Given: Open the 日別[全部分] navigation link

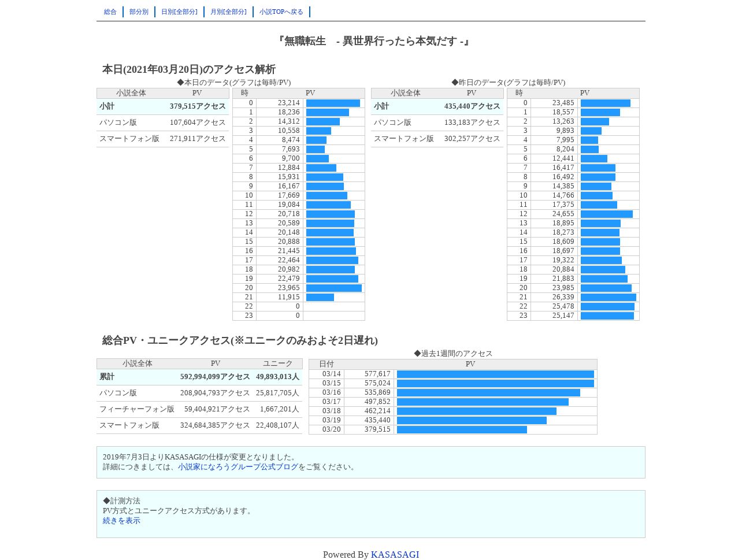Looking at the screenshot, I should [x=179, y=12].
